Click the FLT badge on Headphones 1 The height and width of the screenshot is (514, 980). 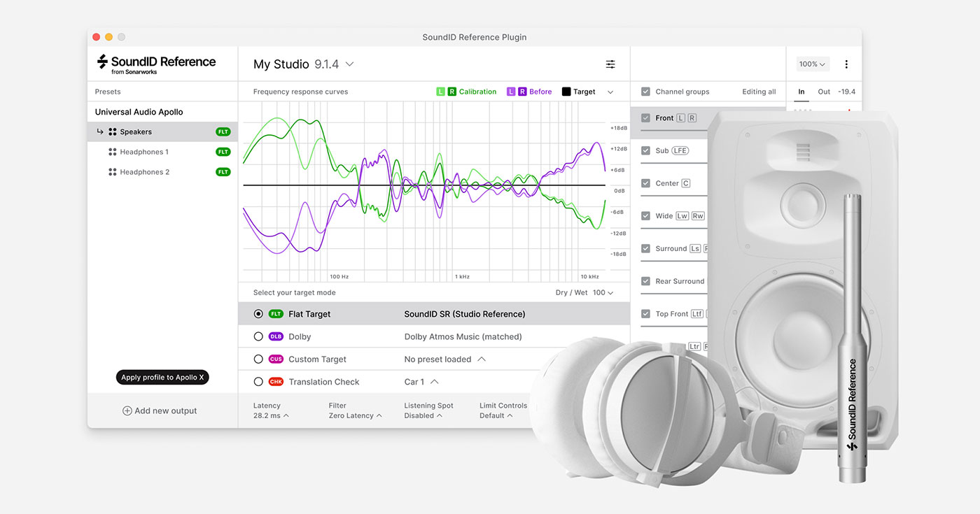click(x=223, y=152)
